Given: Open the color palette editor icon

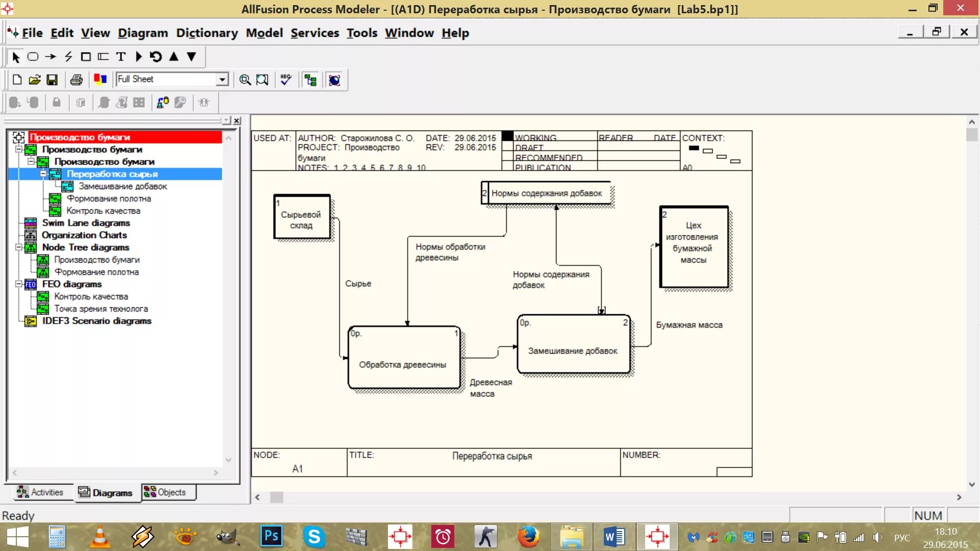Looking at the screenshot, I should tap(100, 80).
